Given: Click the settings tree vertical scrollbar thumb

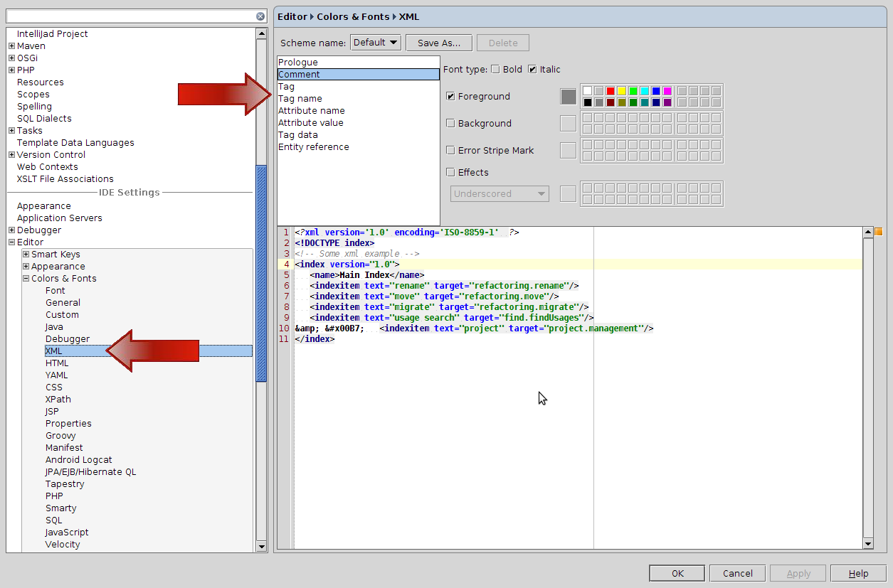Looking at the screenshot, I should pos(261,273).
